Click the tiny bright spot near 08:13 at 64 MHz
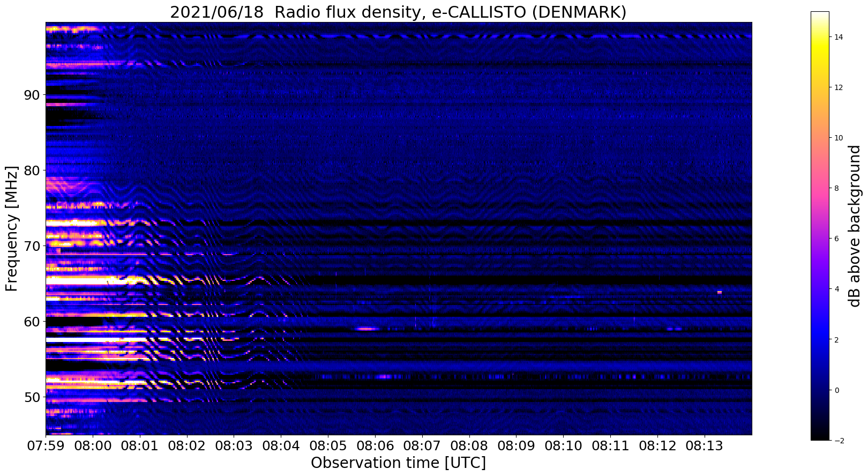Viewport: 868px width, 476px height. point(720,292)
